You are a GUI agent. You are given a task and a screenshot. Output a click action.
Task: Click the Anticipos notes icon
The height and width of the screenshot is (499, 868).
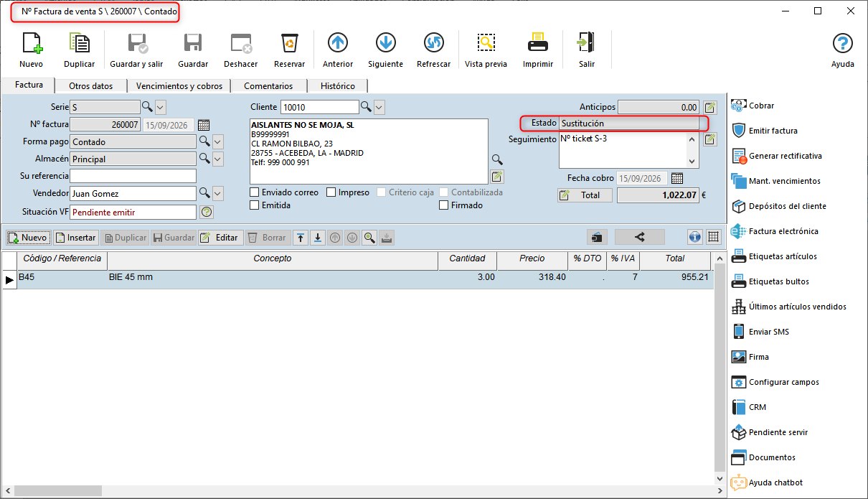pos(710,107)
